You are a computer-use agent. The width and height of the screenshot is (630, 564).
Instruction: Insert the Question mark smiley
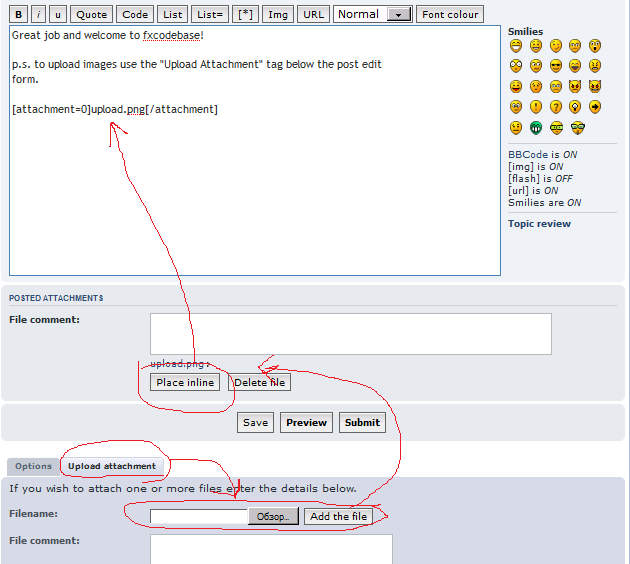556,107
